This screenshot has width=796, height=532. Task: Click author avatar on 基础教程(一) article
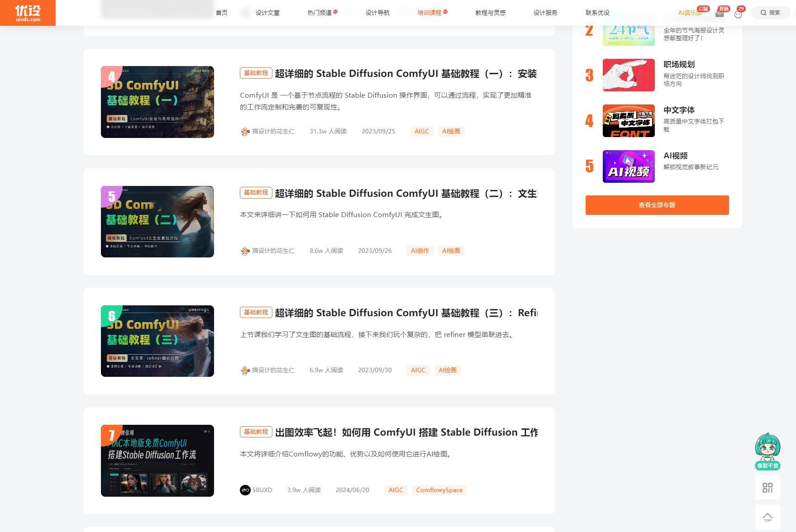(245, 131)
